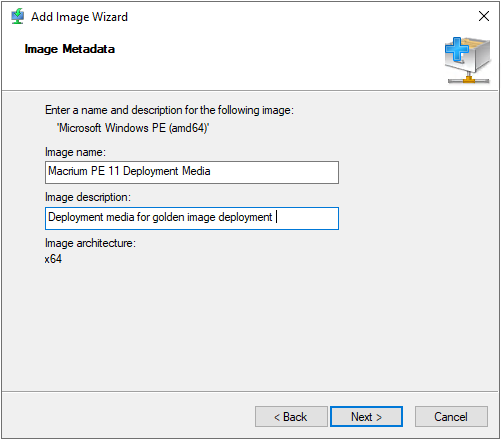Click the 'Enter a name and description' instruction
This screenshot has width=501, height=440.
169,110
